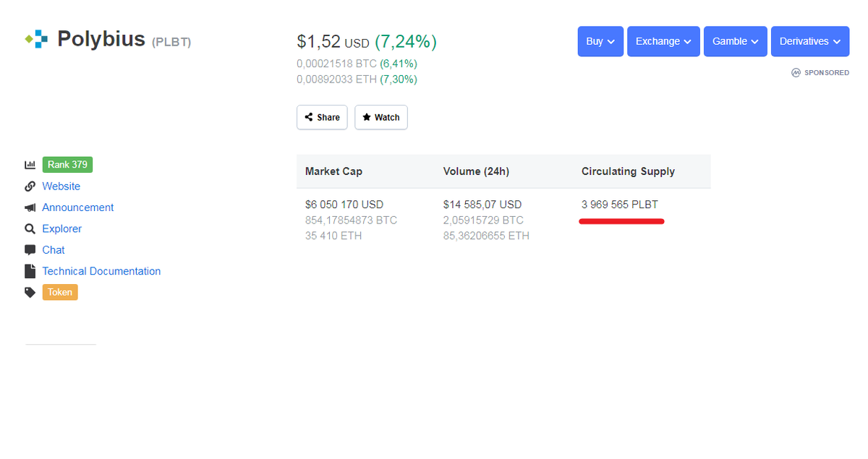This screenshot has width=868, height=459.
Task: Click the orange Token badge
Action: click(x=60, y=292)
